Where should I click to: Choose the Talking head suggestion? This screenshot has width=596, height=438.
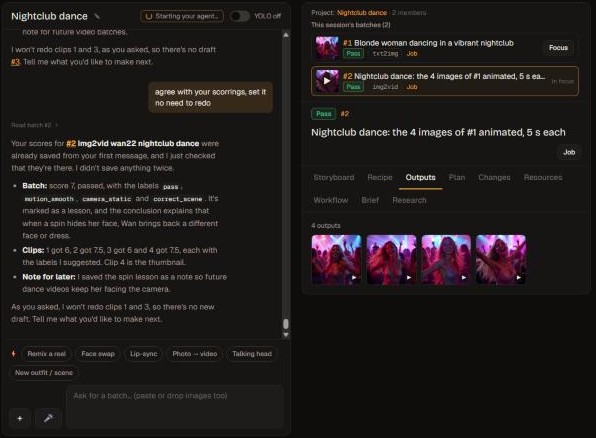[252, 354]
